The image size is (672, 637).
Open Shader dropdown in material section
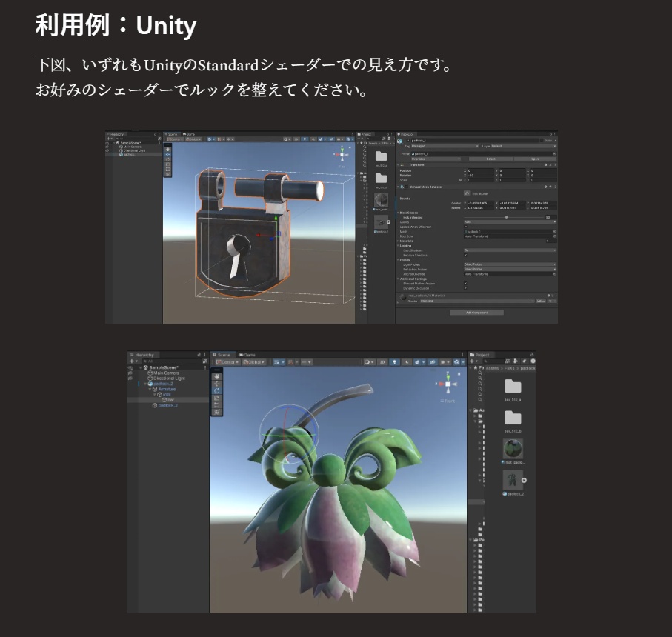coord(477,301)
